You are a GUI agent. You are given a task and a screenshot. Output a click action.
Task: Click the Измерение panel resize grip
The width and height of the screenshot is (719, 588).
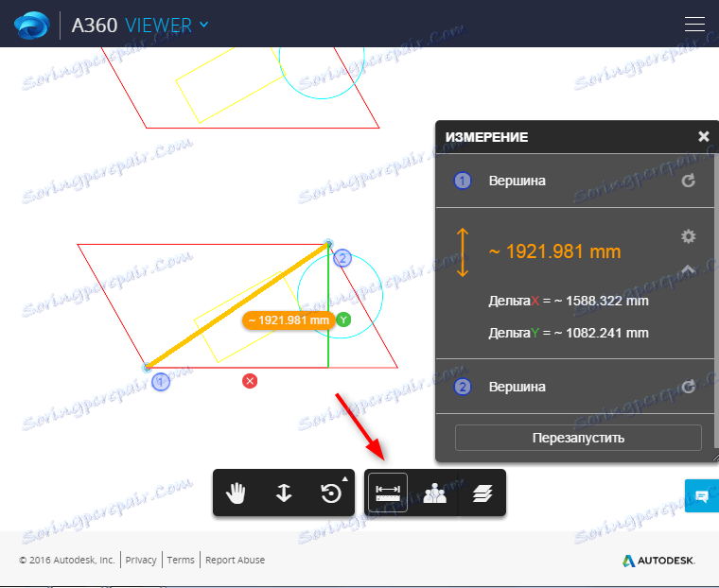(x=715, y=457)
